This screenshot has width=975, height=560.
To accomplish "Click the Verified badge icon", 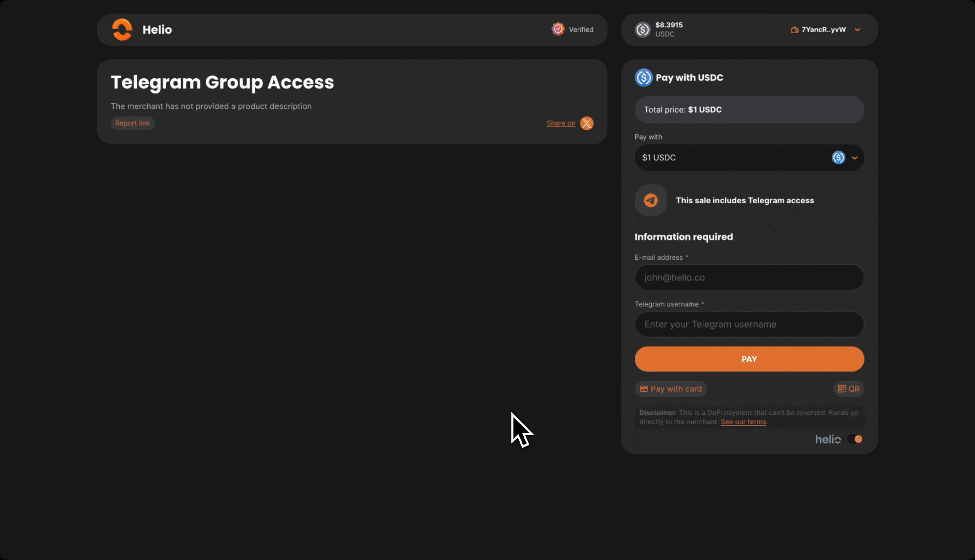I will (558, 29).
